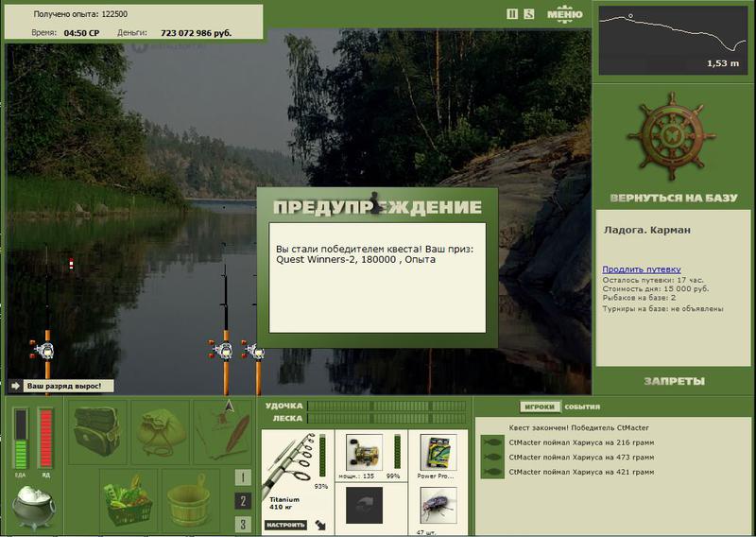Click the НАСТРОИТЬ button
The image size is (756, 537).
285,525
